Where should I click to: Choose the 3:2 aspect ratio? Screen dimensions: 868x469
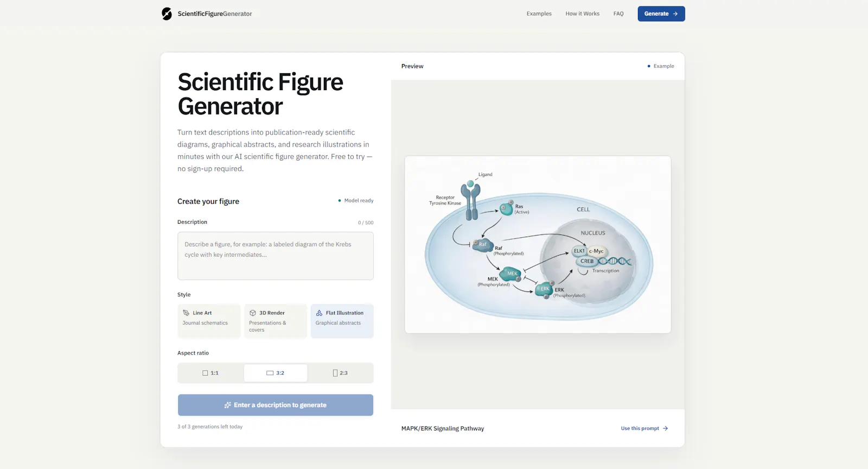275,373
